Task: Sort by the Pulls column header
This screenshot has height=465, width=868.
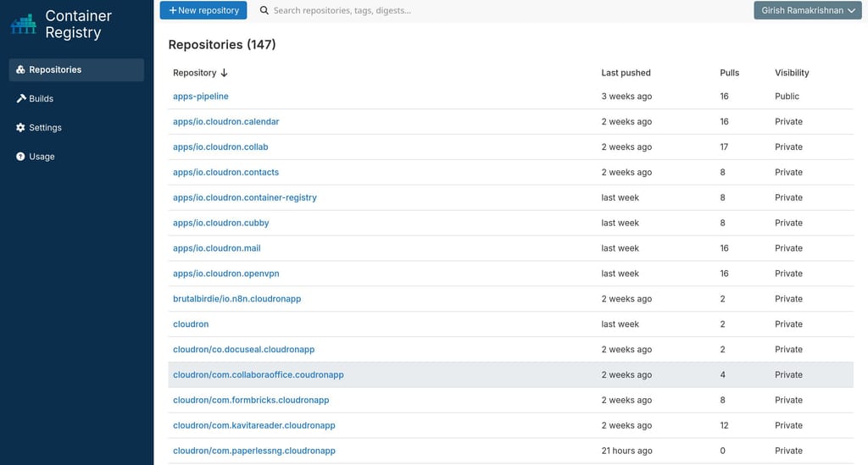Action: (729, 73)
